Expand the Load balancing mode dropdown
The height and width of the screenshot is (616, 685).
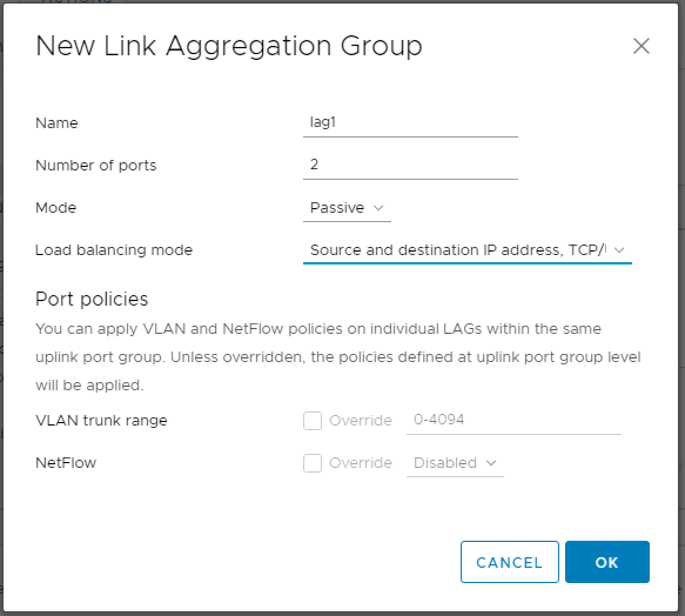point(467,250)
